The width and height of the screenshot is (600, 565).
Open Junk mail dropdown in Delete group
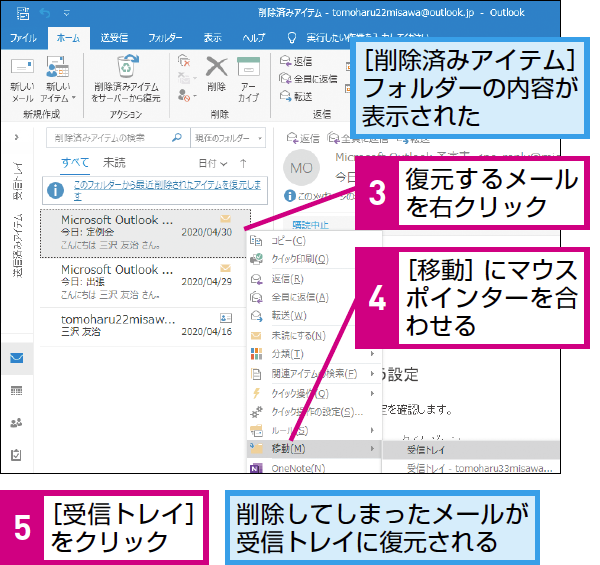click(187, 96)
